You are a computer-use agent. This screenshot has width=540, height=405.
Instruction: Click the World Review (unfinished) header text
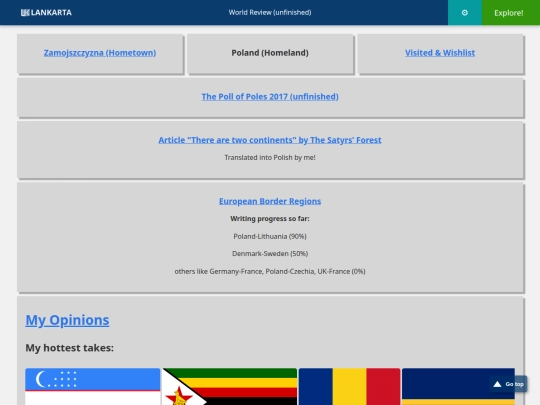[270, 12]
